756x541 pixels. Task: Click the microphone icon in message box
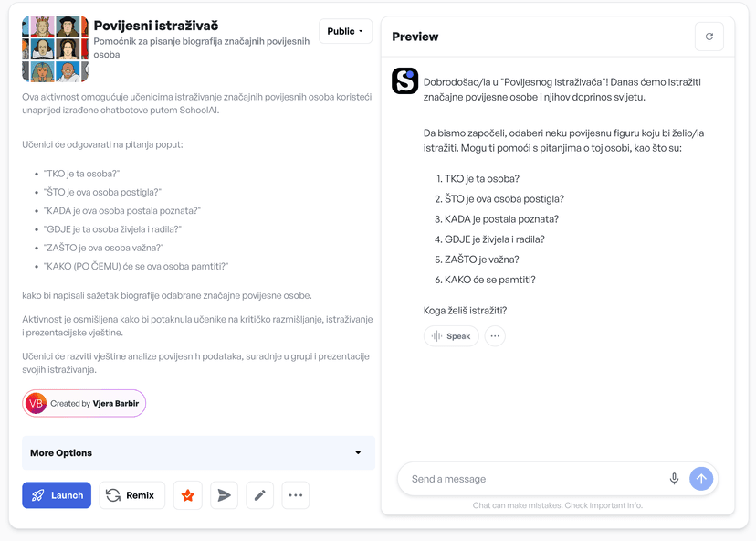point(674,479)
